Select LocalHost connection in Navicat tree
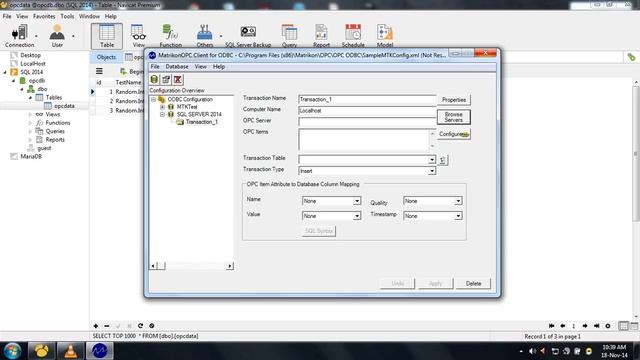The width and height of the screenshot is (640, 360). coord(33,64)
